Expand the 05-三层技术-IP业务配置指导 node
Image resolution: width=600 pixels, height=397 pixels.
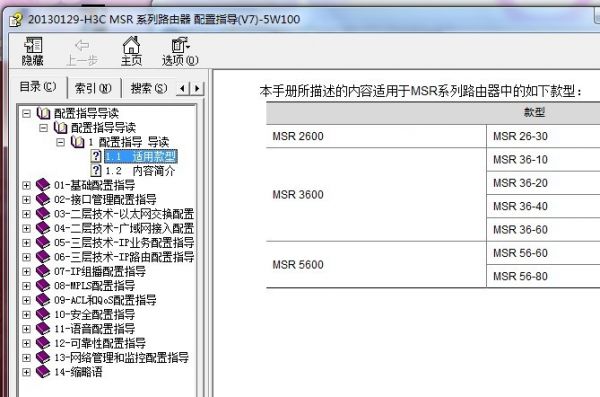(x=26, y=243)
